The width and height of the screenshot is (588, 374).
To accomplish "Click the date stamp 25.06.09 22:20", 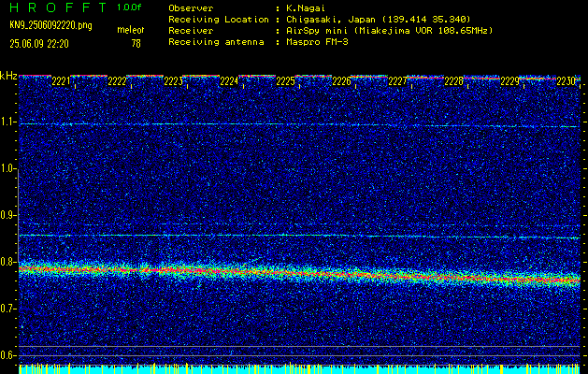I will [39, 44].
